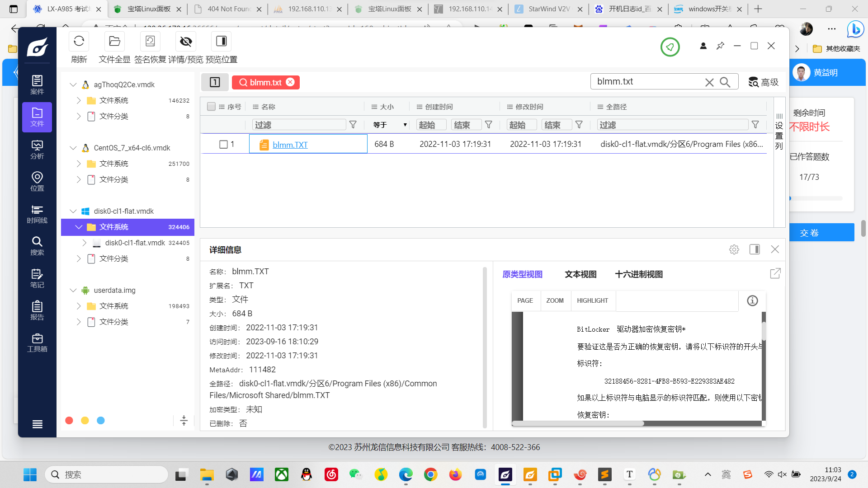Click the 预览位置 preview position icon

(221, 42)
